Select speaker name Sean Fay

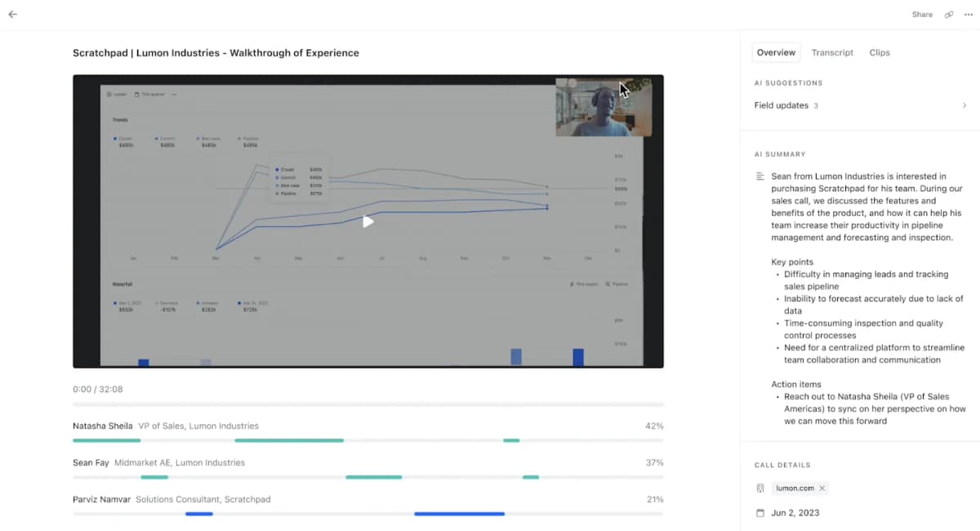point(91,462)
